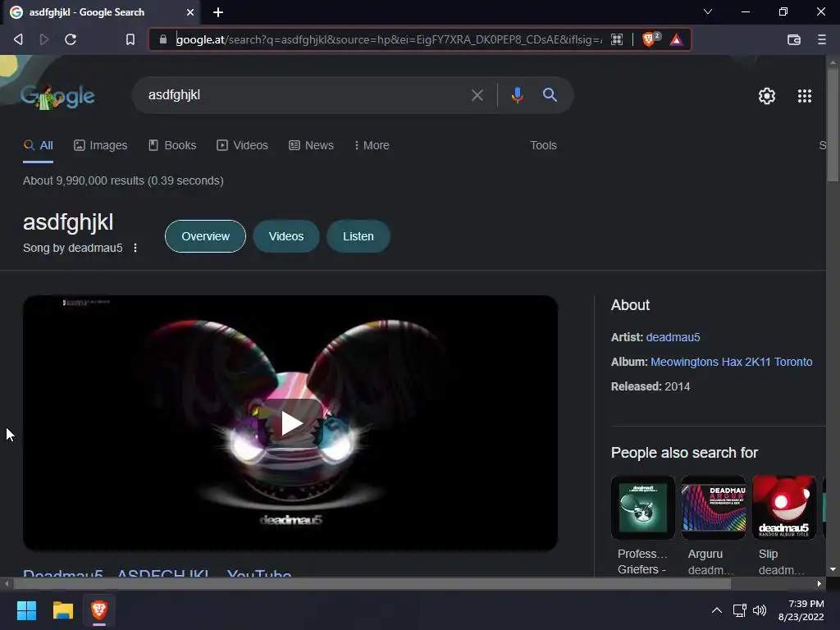Switch to the Images results tab
Image resolution: width=840 pixels, height=630 pixels.
click(x=101, y=145)
